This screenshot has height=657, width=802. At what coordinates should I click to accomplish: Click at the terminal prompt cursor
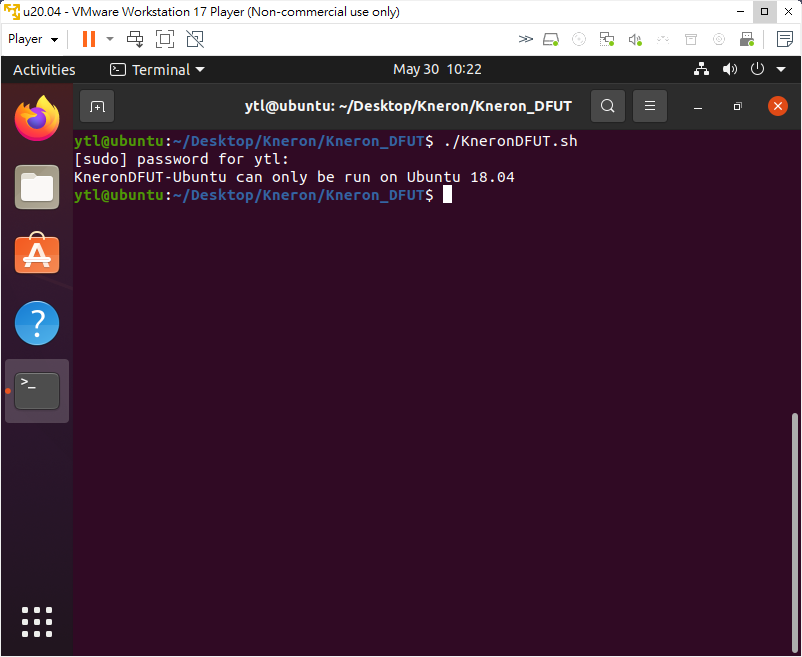point(447,195)
